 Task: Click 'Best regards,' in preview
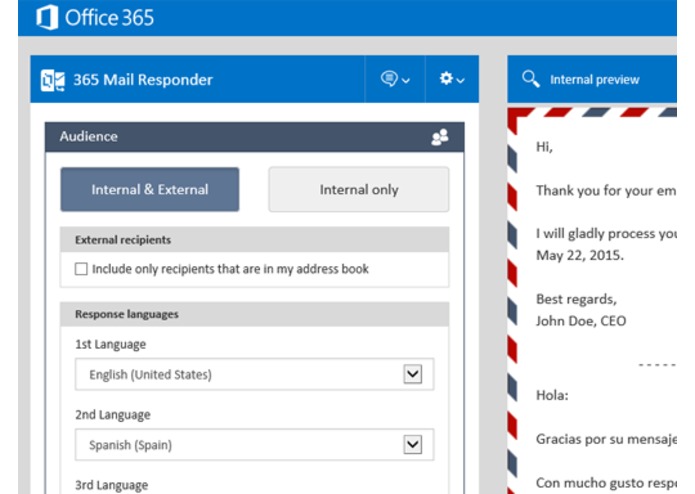576,299
